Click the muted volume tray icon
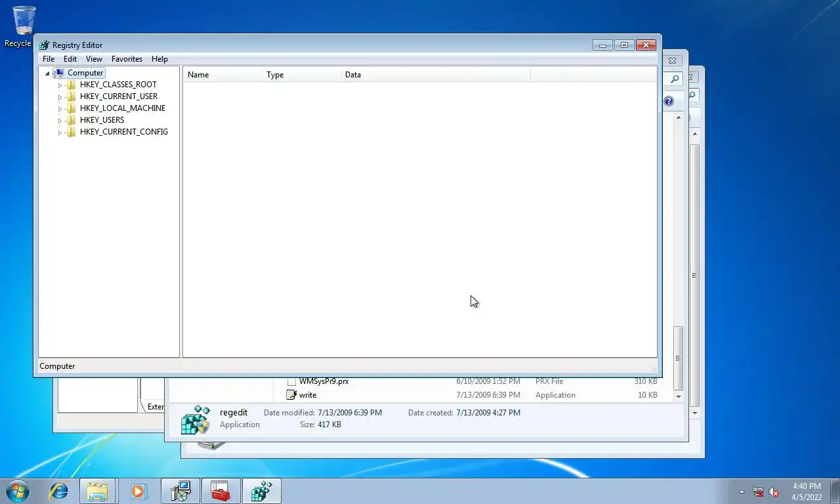Screen dimensions: 840x504 coord(774,492)
